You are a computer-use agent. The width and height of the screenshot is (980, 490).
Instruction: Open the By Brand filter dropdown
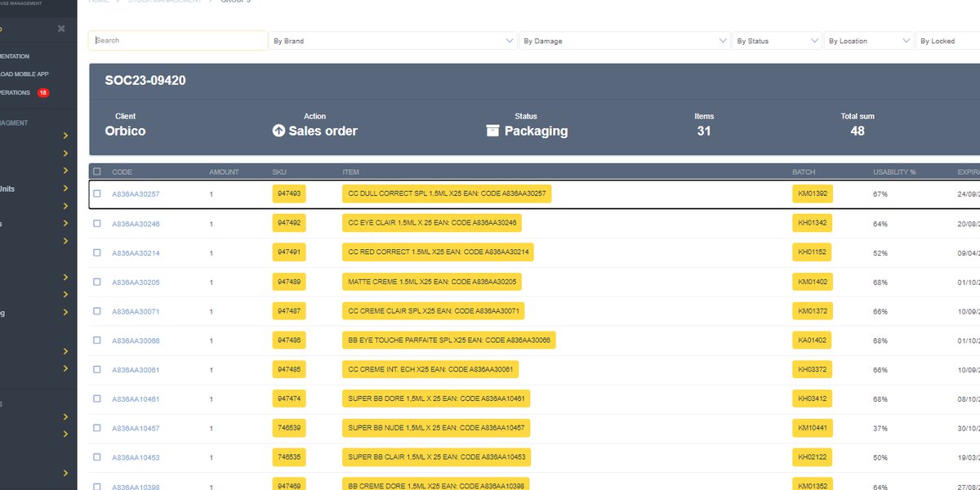click(x=393, y=41)
